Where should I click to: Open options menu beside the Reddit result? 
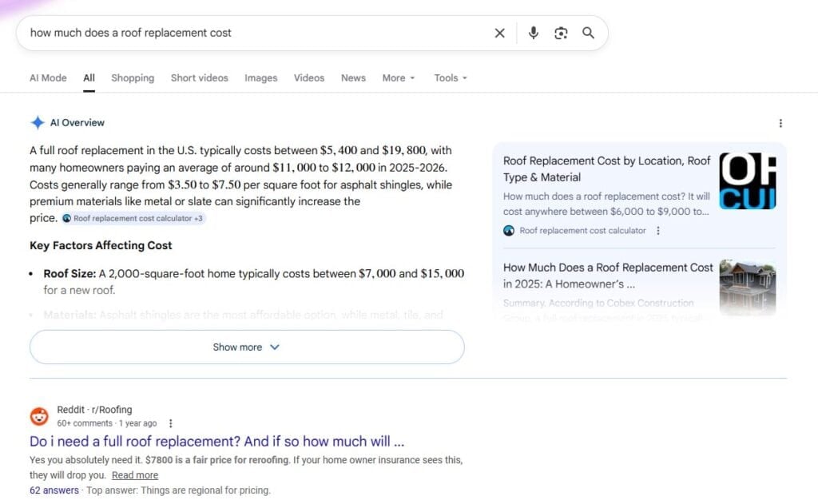pyautogui.click(x=171, y=422)
